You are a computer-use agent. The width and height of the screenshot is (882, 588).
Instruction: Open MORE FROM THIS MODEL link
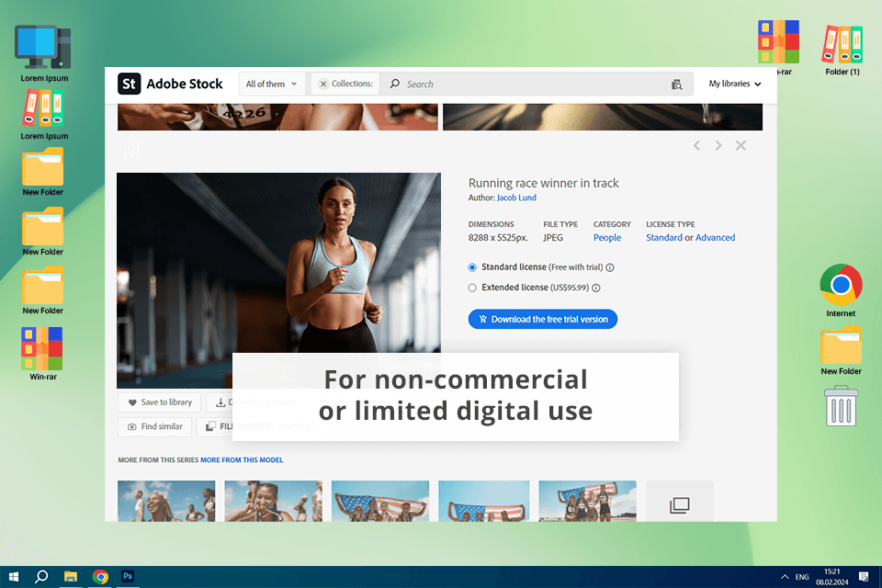(242, 459)
